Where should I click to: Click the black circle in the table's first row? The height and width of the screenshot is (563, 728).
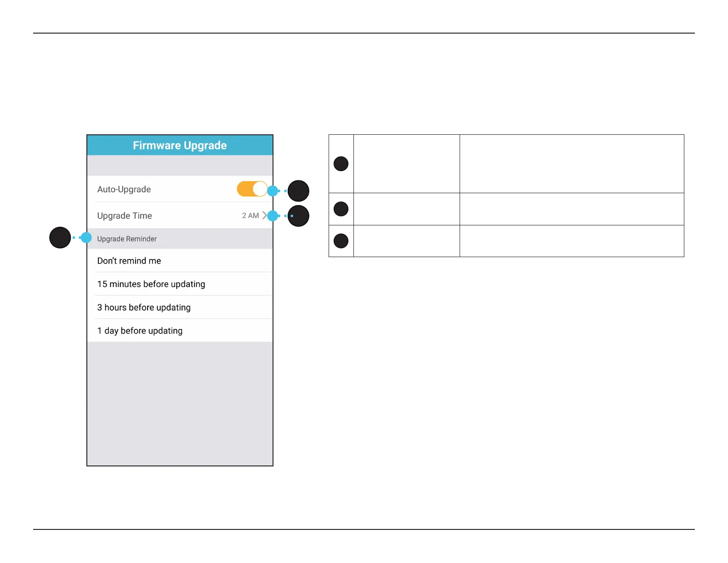(341, 164)
